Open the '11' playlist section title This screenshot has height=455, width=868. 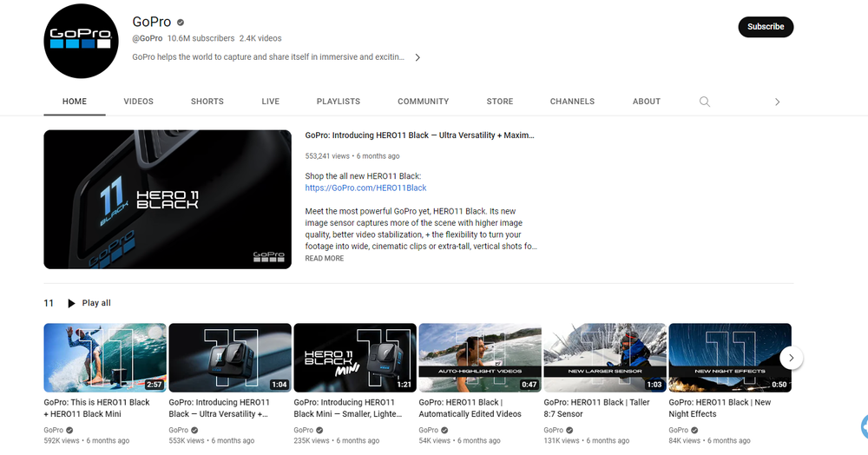click(49, 303)
